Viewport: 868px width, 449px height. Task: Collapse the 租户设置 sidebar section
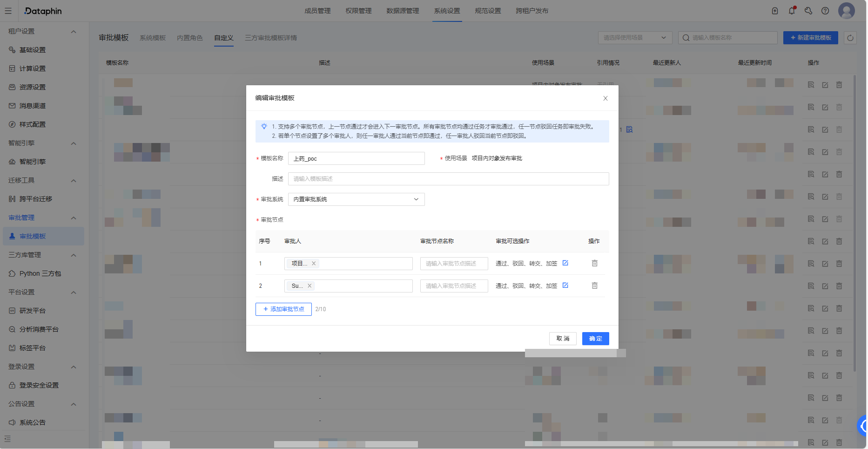coord(73,32)
